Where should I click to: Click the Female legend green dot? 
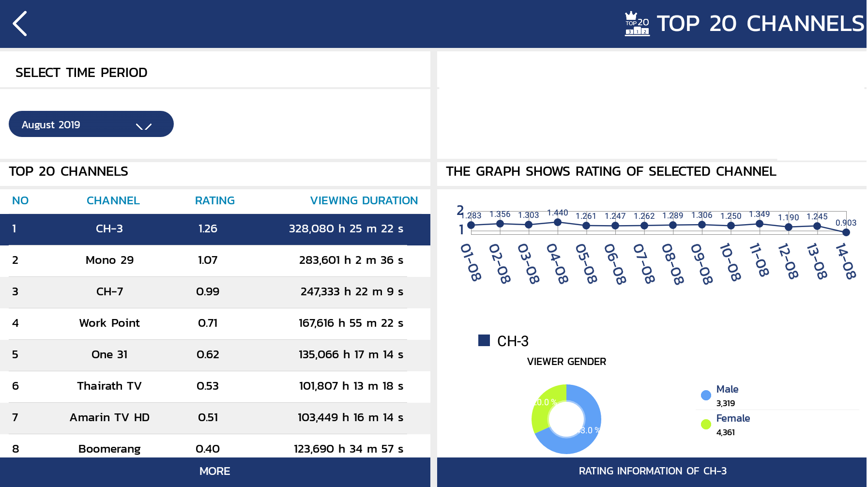(x=706, y=424)
